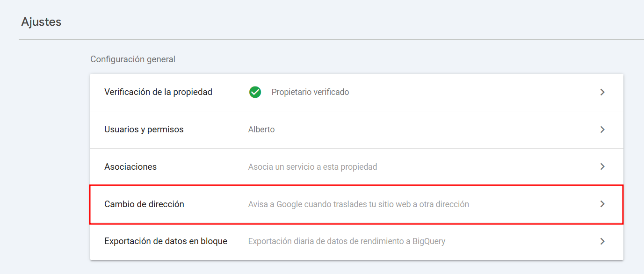Select the Cambio de dirección label

[144, 204]
